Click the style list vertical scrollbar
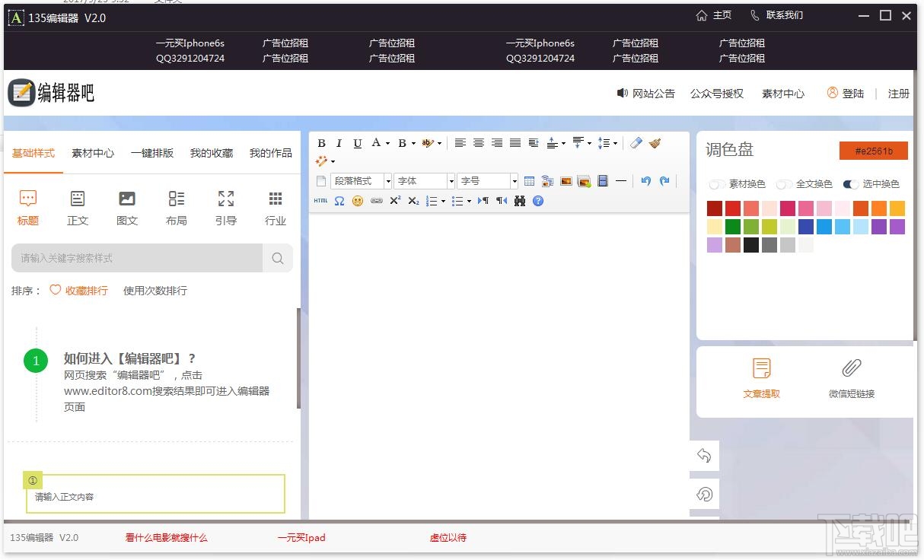This screenshot has width=924, height=560. tap(298, 358)
